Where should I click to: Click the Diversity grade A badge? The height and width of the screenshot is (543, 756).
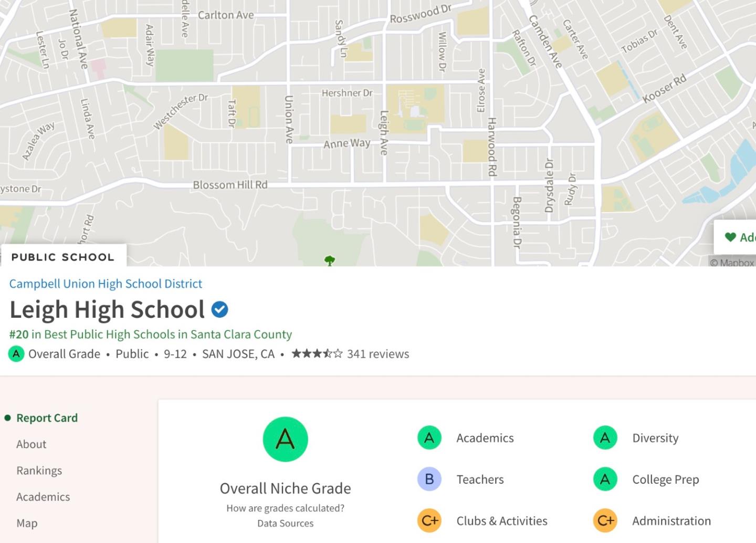(605, 438)
